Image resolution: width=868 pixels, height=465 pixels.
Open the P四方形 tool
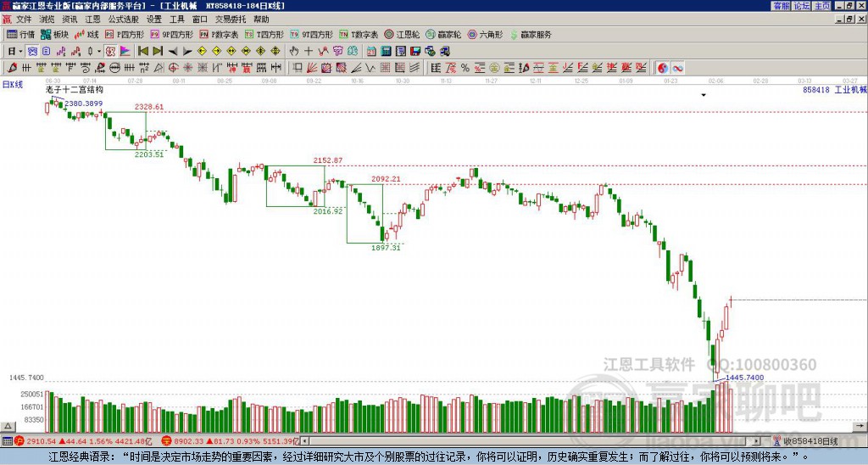(x=125, y=34)
